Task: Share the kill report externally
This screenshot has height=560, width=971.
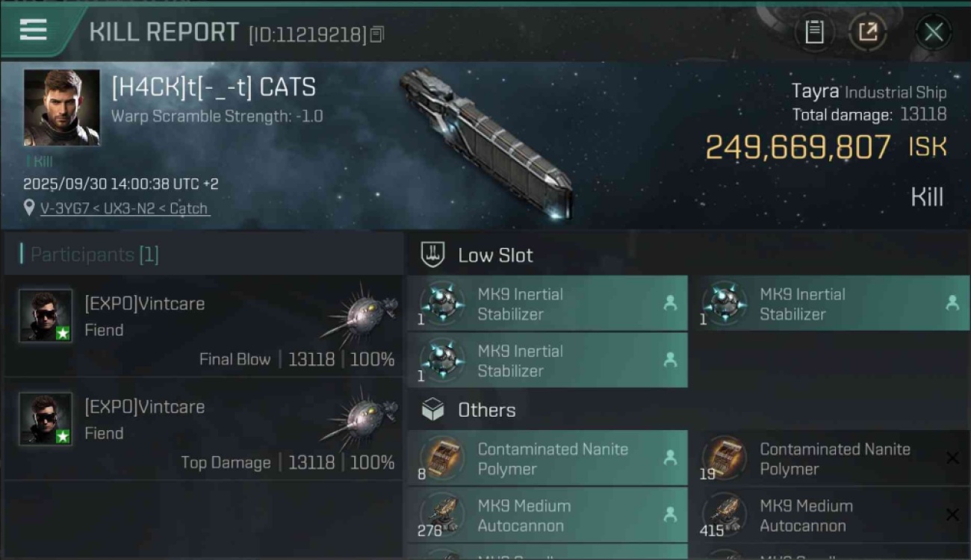Action: [867, 32]
